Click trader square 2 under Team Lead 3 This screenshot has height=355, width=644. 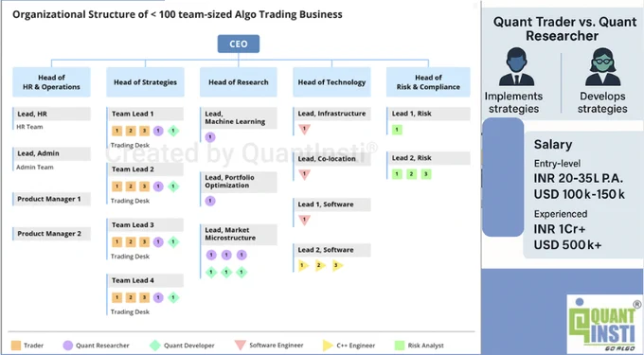(131, 242)
